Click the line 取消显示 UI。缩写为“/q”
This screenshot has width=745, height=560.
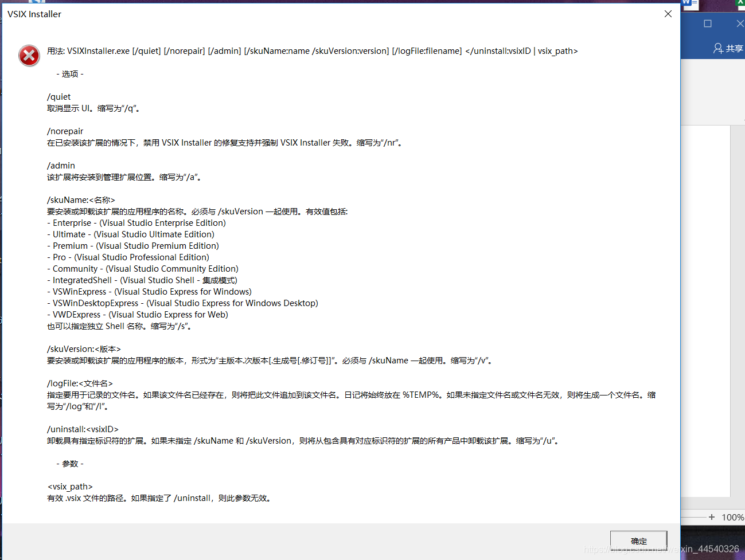coord(93,108)
